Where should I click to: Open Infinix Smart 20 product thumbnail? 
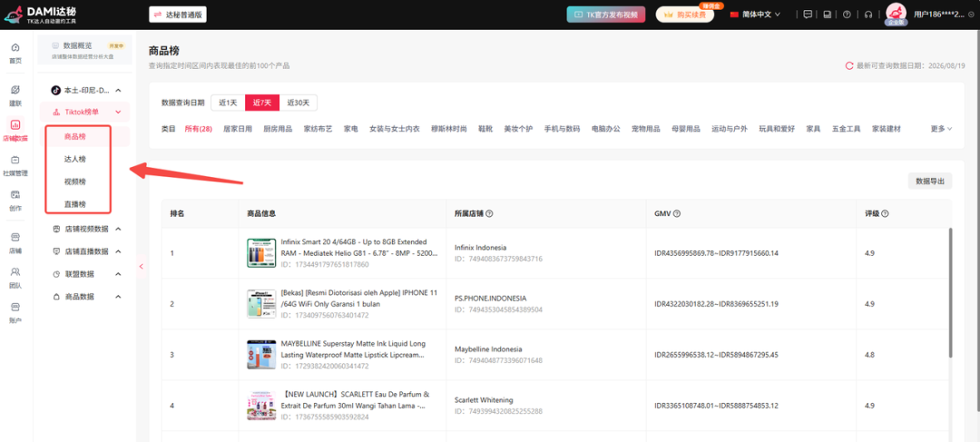coord(261,253)
